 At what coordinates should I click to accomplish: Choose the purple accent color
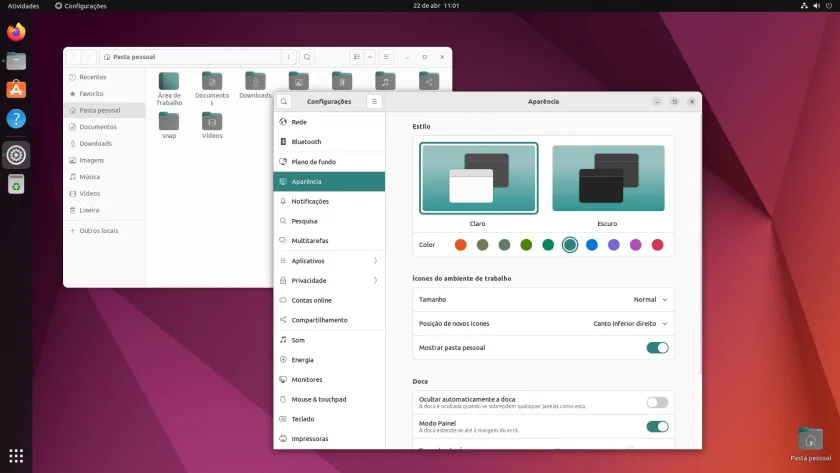pyautogui.click(x=613, y=245)
